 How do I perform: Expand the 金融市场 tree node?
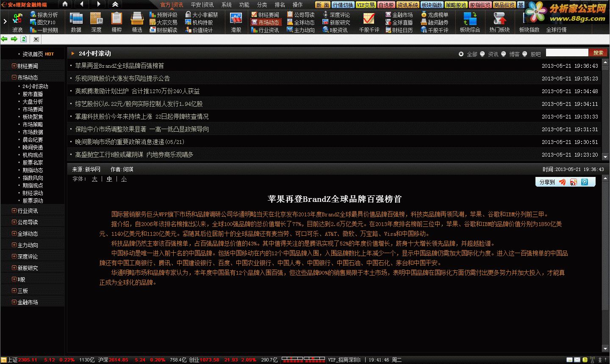point(14,302)
